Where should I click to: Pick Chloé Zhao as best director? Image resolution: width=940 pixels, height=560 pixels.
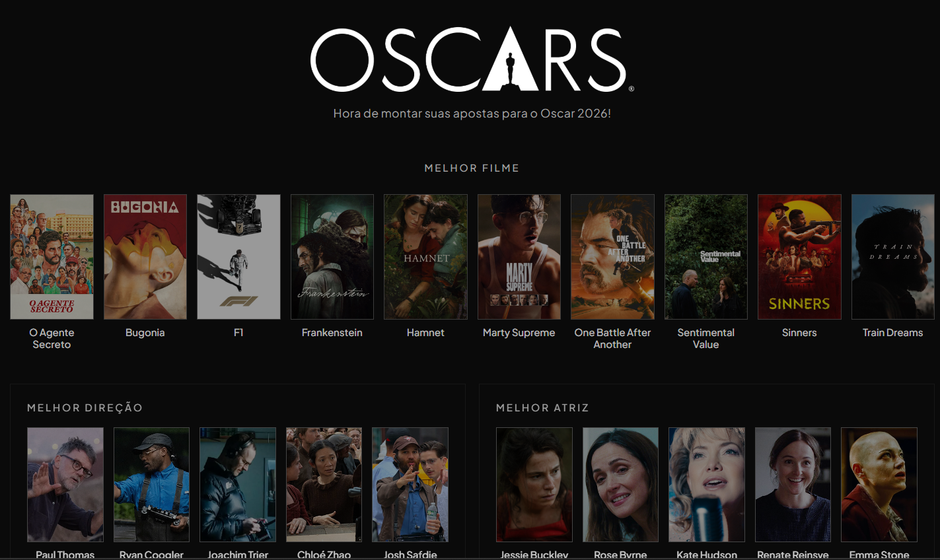[x=324, y=485]
